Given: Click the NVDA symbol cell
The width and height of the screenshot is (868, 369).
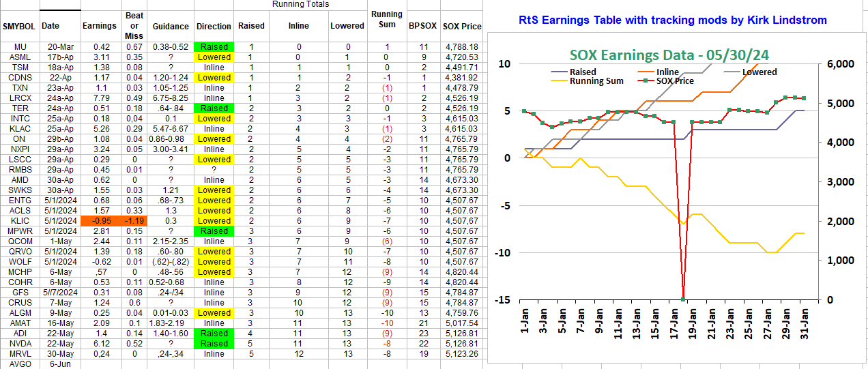Looking at the screenshot, I should (20, 344).
